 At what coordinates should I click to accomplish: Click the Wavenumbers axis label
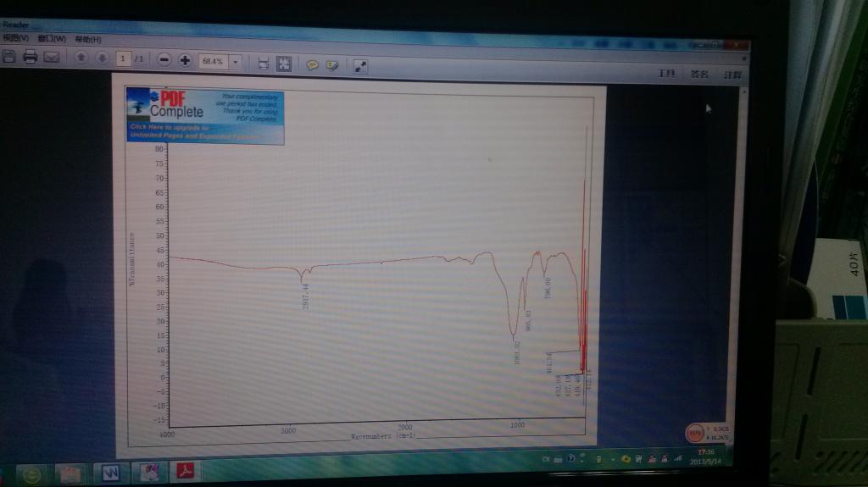[x=383, y=436]
